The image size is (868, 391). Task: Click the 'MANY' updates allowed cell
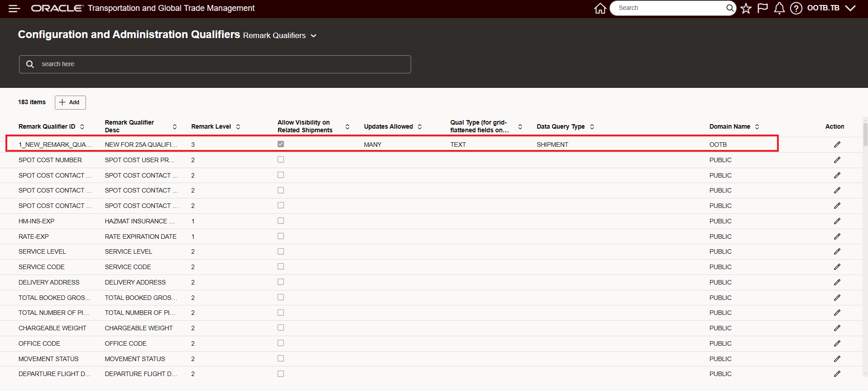(373, 145)
